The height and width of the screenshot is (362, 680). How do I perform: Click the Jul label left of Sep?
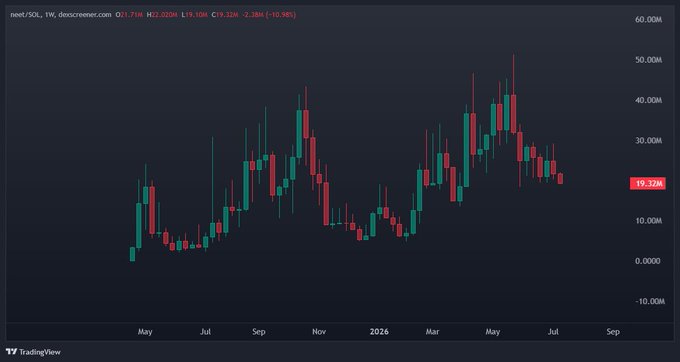(206, 332)
